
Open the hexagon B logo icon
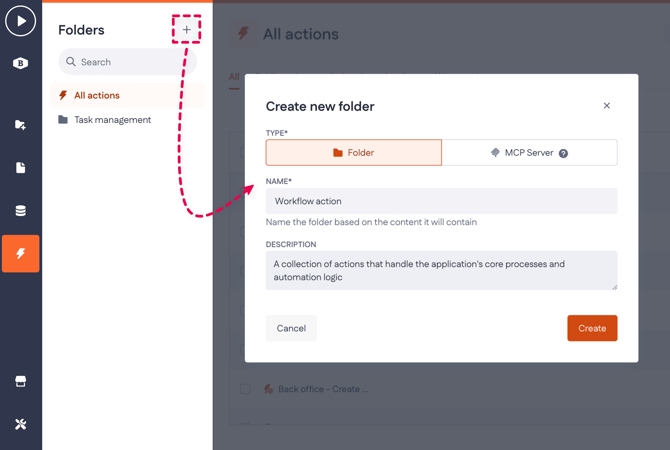click(x=20, y=63)
